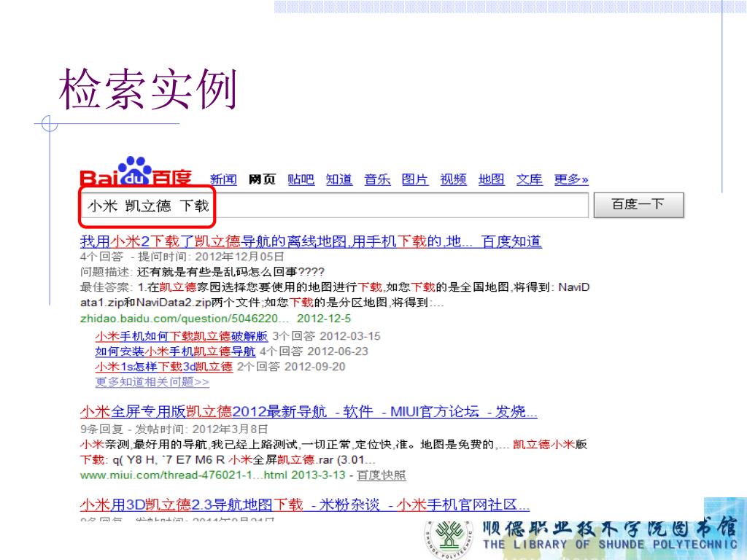Open 如何安装小米手机凯立德导航 link
This screenshot has width=747, height=560.
[175, 351]
